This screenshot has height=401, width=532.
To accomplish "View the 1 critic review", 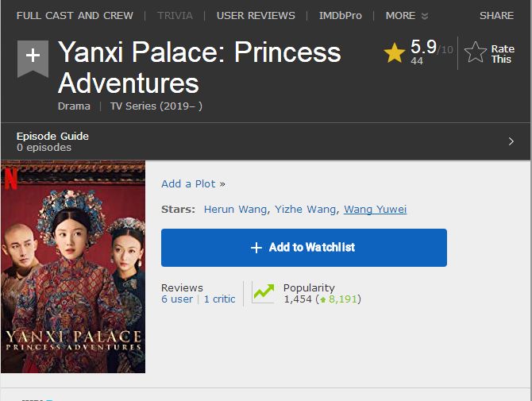I will 219,299.
